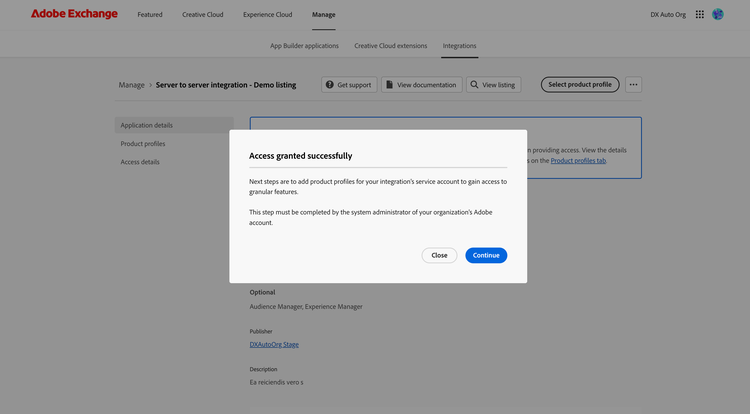The width and height of the screenshot is (750, 414).
Task: Click the document icon in View documentation
Action: point(389,85)
